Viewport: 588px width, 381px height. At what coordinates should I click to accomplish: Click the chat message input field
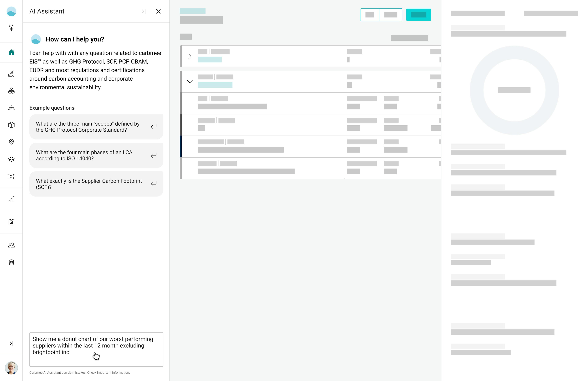pyautogui.click(x=96, y=349)
